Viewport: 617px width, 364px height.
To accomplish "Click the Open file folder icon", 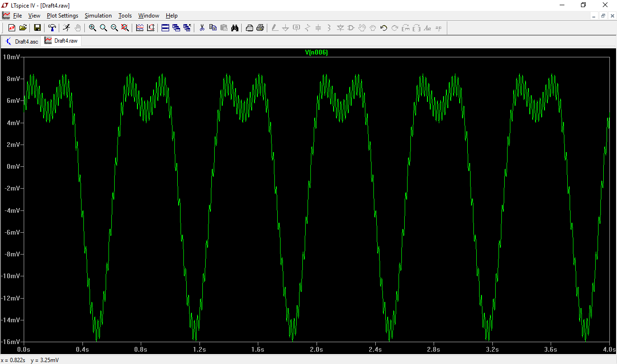I will click(x=23, y=28).
